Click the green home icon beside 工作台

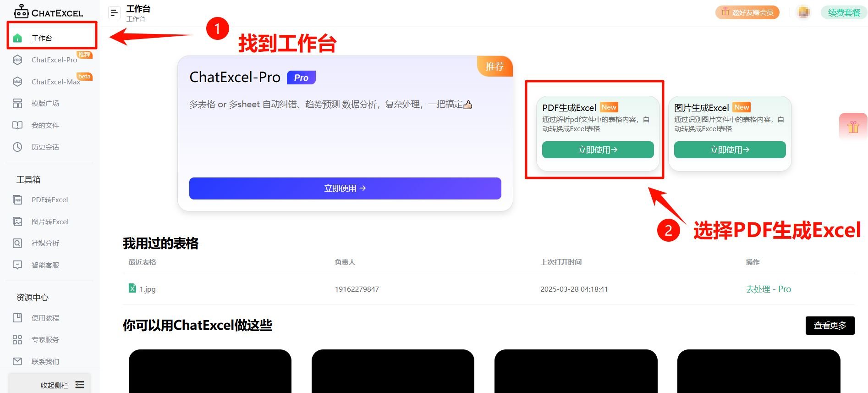point(17,38)
